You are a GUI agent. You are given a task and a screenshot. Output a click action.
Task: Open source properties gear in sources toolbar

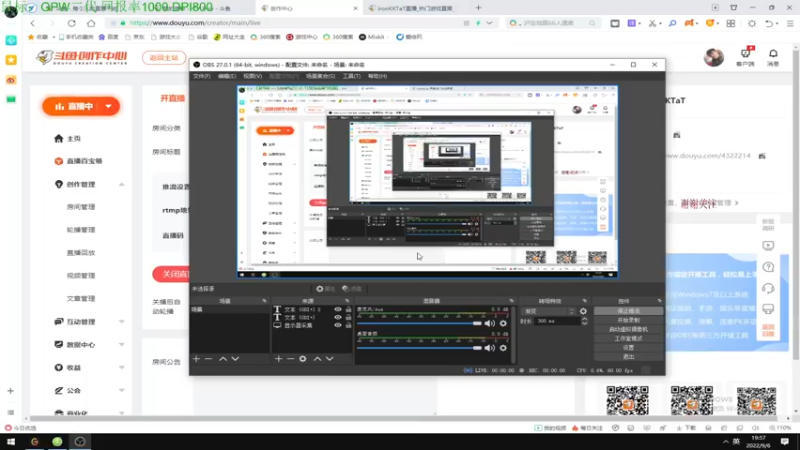303,359
